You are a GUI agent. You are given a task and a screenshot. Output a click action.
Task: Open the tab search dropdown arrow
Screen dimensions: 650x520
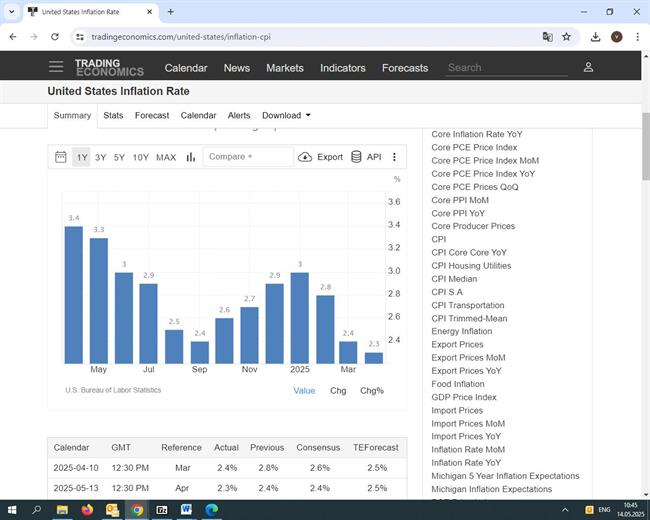(x=12, y=12)
